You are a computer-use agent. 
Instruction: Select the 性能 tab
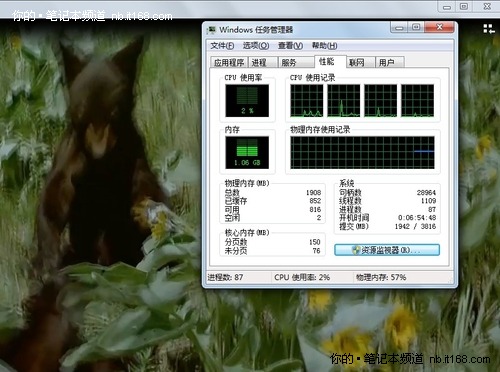330,61
